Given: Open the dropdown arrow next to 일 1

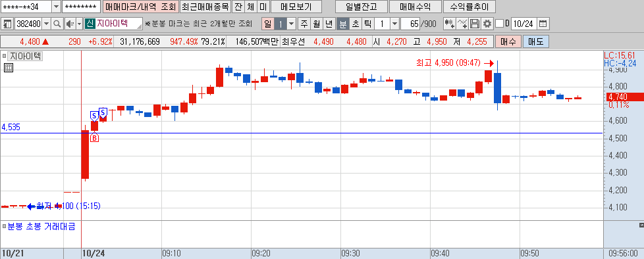Looking at the screenshot, I should coord(291,24).
